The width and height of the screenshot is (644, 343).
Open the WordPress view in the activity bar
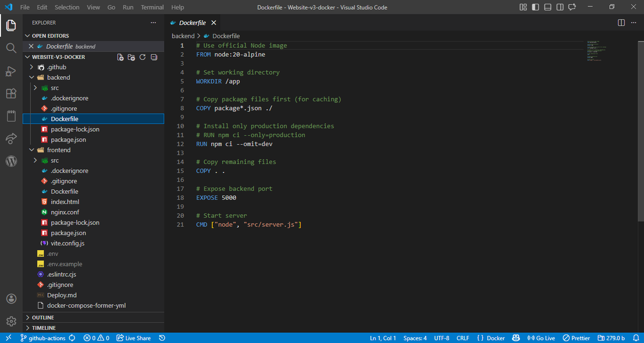click(11, 161)
